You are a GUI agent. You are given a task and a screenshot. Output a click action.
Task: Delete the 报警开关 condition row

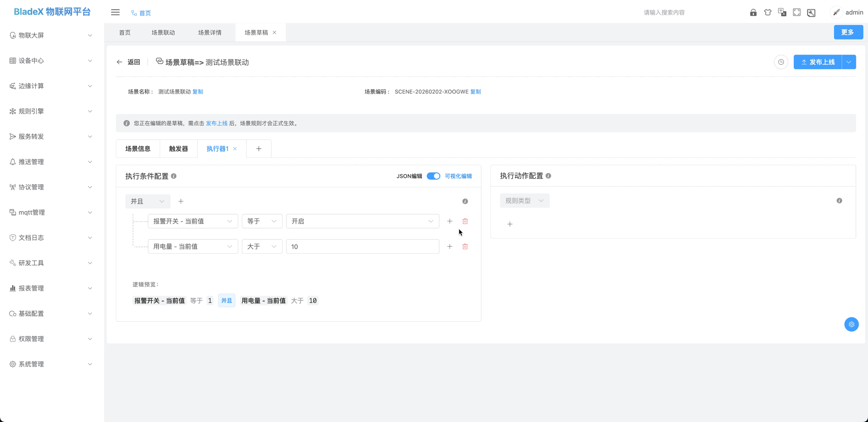pyautogui.click(x=465, y=221)
